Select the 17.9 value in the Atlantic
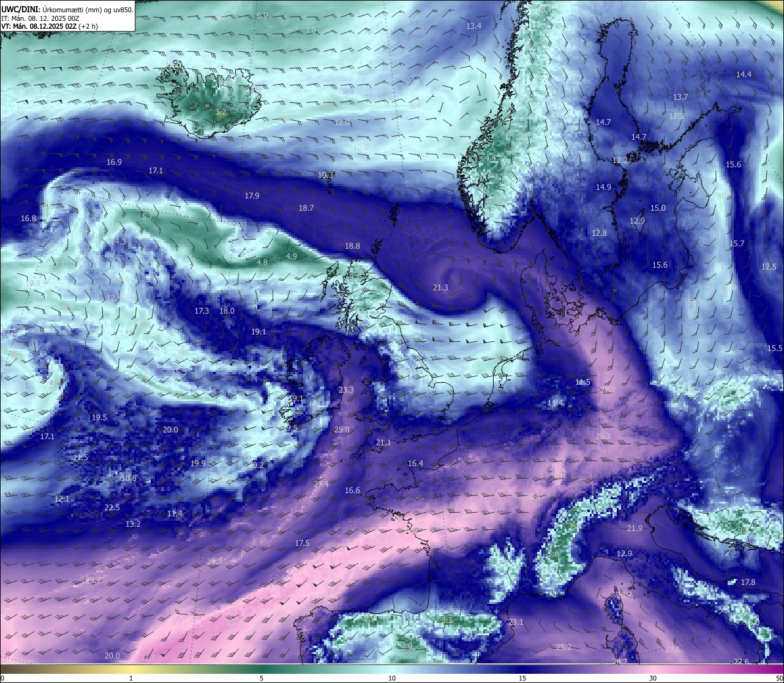The height and width of the screenshot is (683, 784). [252, 195]
